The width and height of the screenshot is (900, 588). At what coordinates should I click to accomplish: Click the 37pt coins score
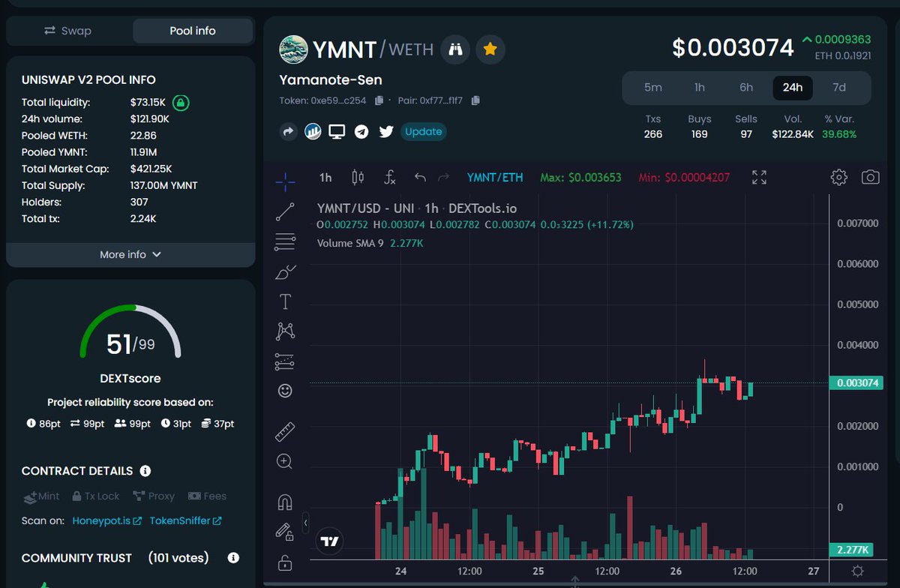coord(217,424)
